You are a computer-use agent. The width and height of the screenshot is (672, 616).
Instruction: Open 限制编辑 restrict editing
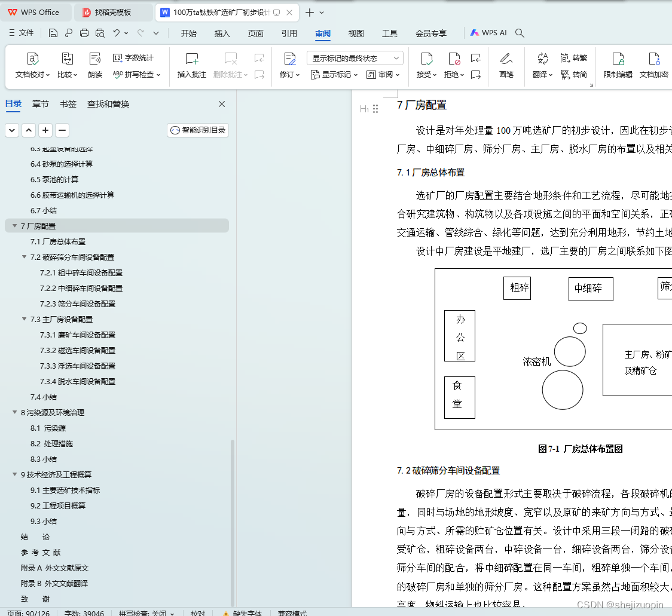tap(618, 65)
